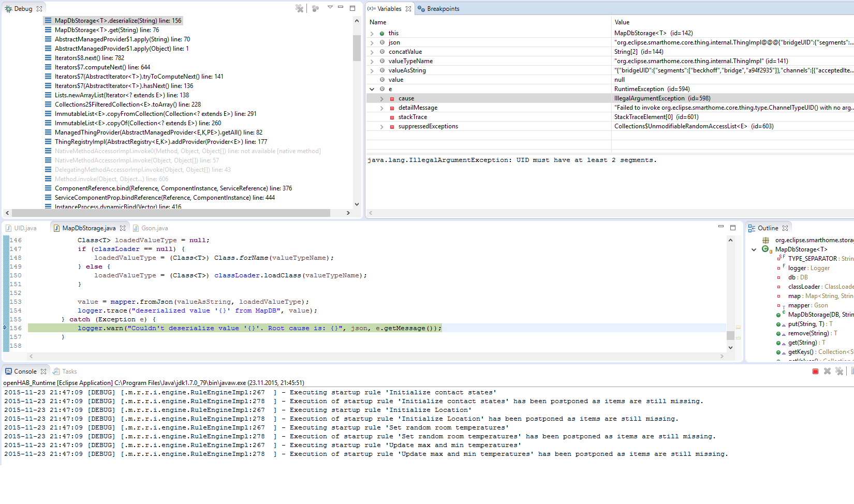This screenshot has width=854, height=504.
Task: Open the Gson.java editor tab
Action: (150, 228)
